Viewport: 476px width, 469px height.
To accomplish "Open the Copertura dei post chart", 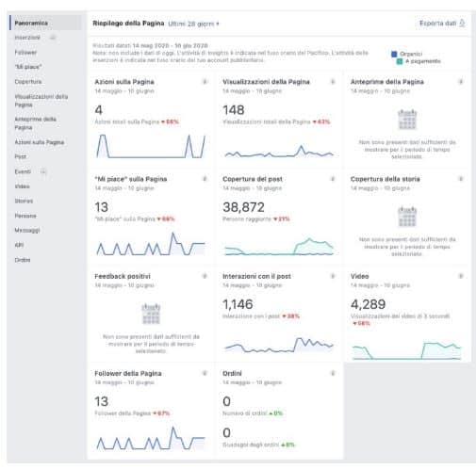I will coord(279,247).
